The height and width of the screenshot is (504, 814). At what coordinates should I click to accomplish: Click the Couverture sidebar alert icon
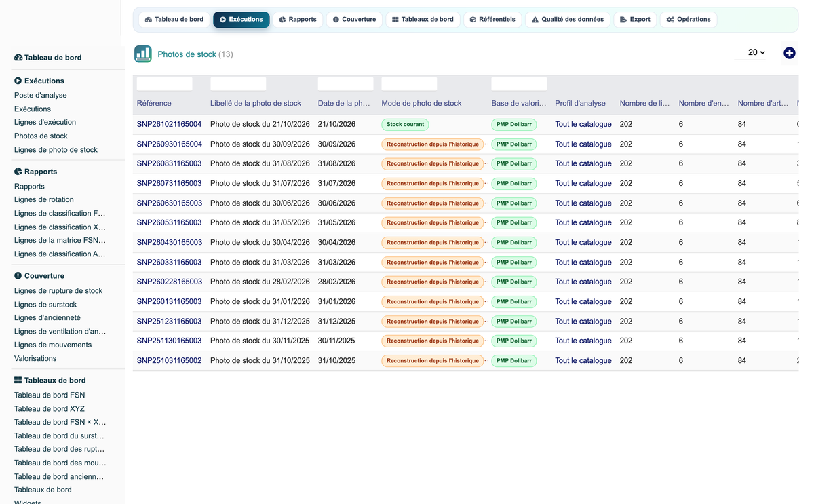click(18, 276)
